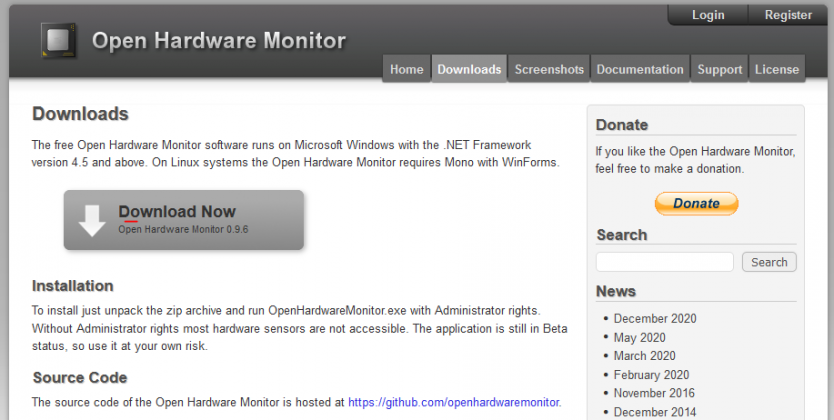Switch to the Screenshots tab
834x420 pixels.
549,69
